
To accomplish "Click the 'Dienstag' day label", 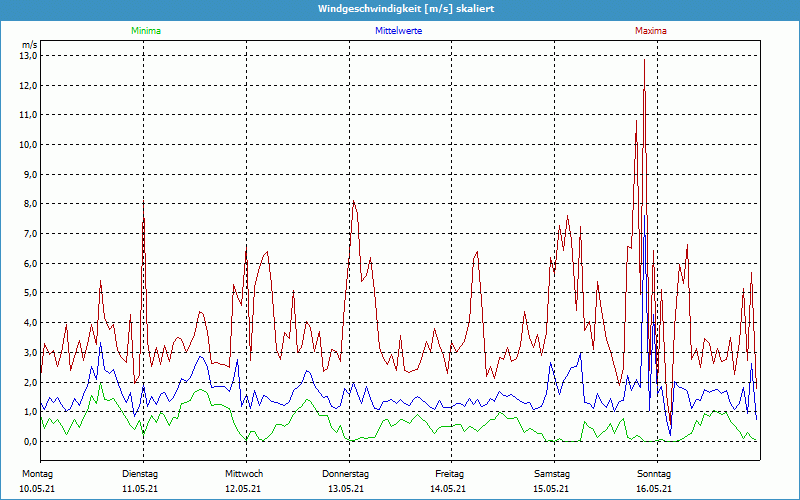I will coord(140,474).
